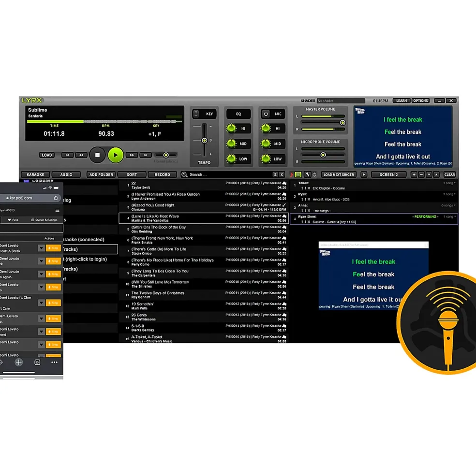The width and height of the screenshot is (476, 476).
Task: Click LOAD NEXT SINGER
Action: pos(339,174)
